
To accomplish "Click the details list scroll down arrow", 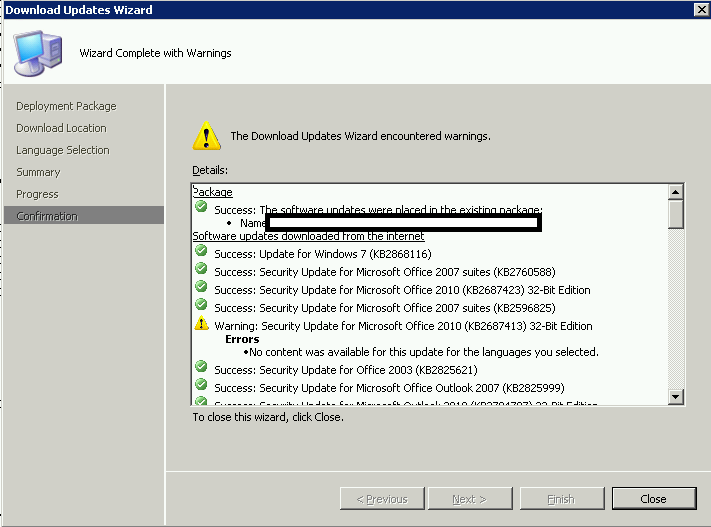I will 675,396.
